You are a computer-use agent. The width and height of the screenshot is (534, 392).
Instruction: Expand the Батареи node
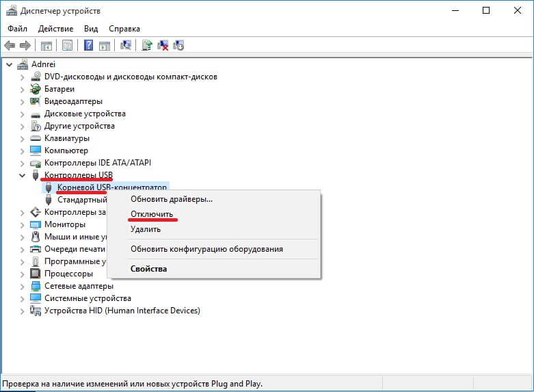click(22, 89)
